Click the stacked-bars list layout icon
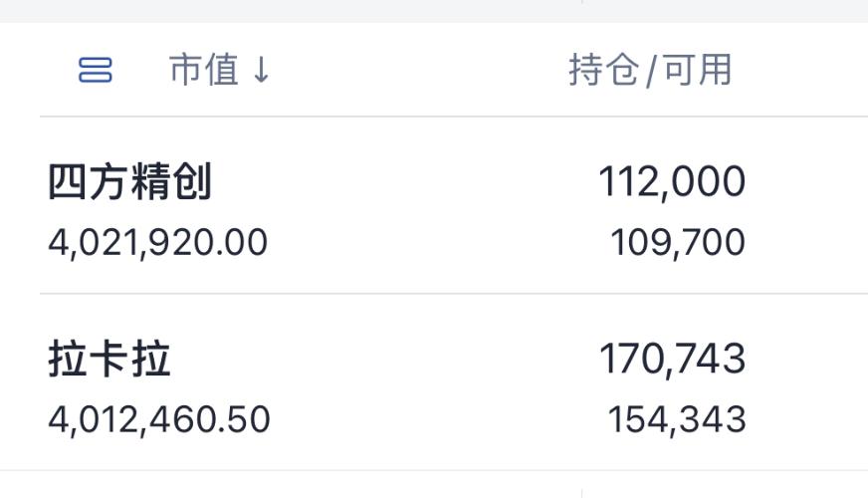Viewport: 868px width, 498px height. pos(95,71)
